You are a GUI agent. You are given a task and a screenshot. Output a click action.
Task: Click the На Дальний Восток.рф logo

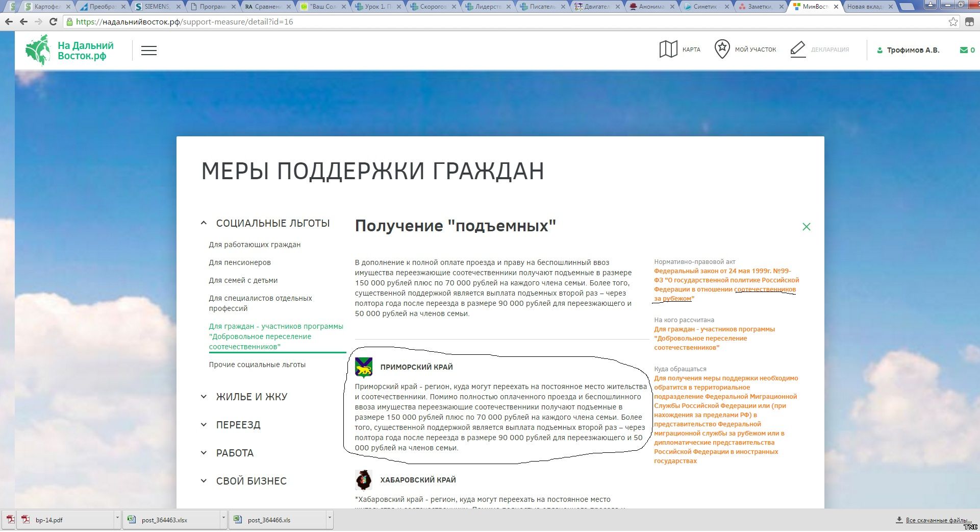coord(69,51)
